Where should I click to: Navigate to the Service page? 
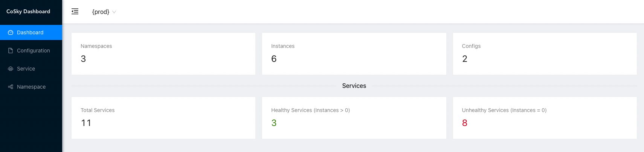31,69
